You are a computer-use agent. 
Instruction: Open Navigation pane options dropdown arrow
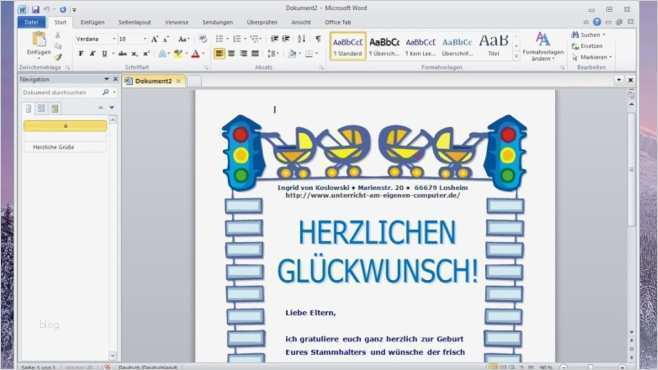pyautogui.click(x=106, y=79)
